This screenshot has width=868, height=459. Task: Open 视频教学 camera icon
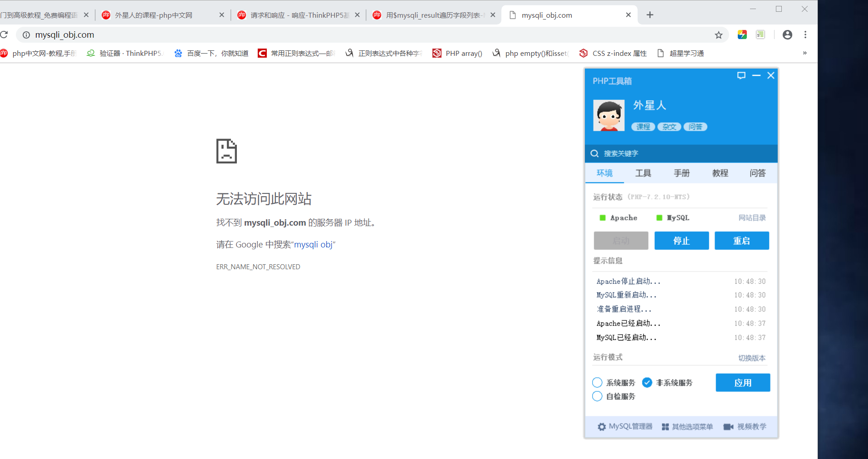pyautogui.click(x=729, y=426)
